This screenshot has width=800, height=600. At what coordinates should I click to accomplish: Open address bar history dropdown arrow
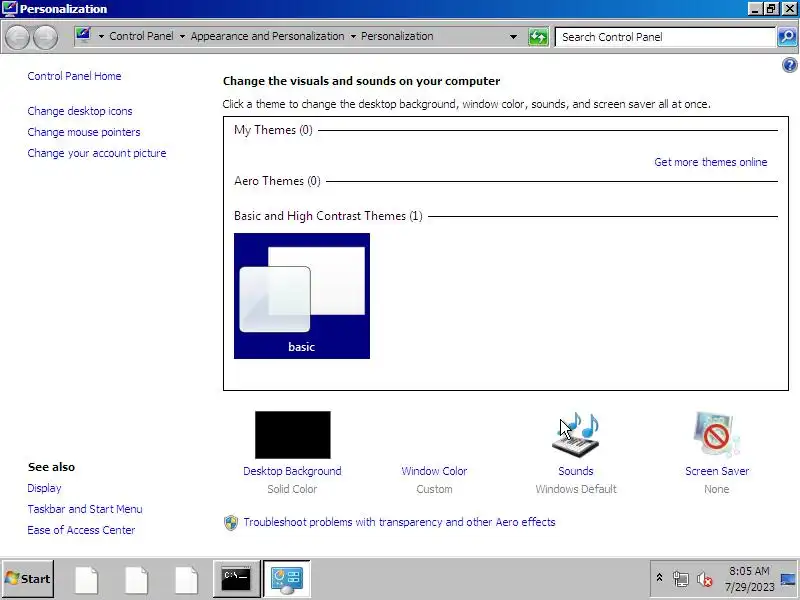coord(513,37)
